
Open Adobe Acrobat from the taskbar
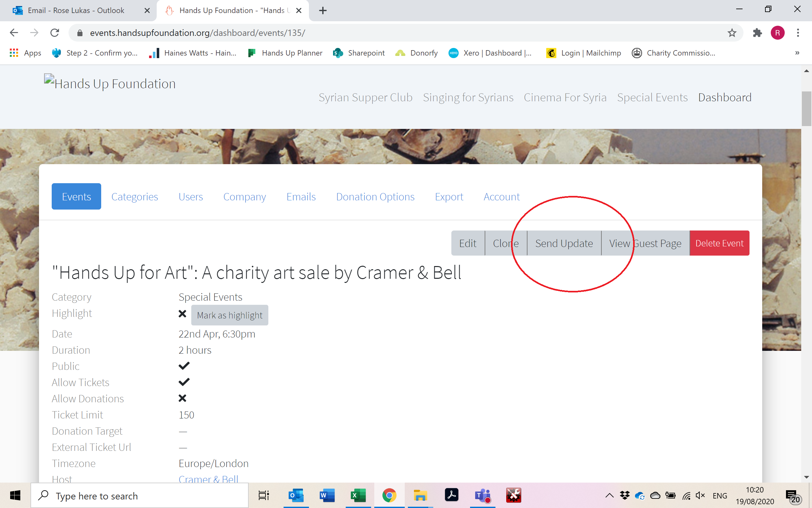[451, 495]
